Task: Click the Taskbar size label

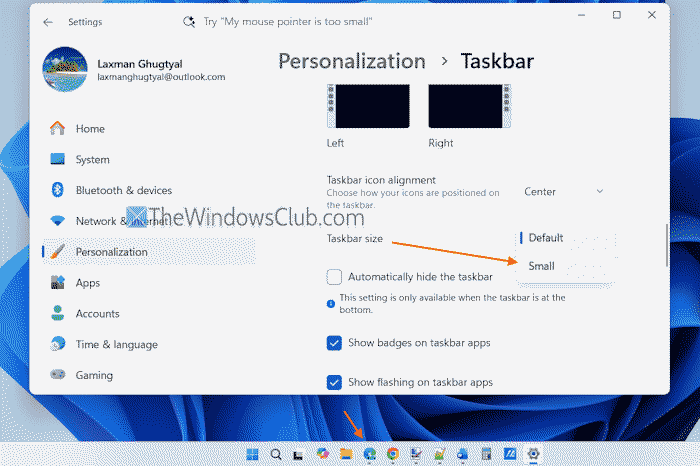Action: pyautogui.click(x=354, y=238)
